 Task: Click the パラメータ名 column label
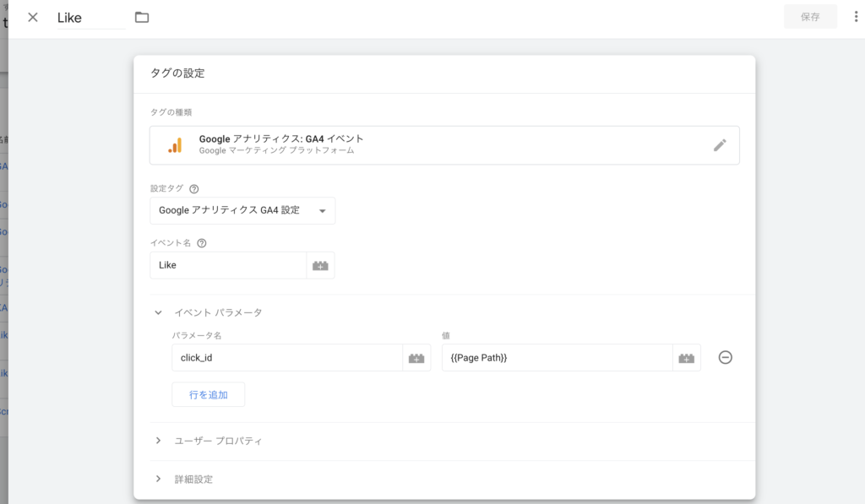(x=196, y=335)
